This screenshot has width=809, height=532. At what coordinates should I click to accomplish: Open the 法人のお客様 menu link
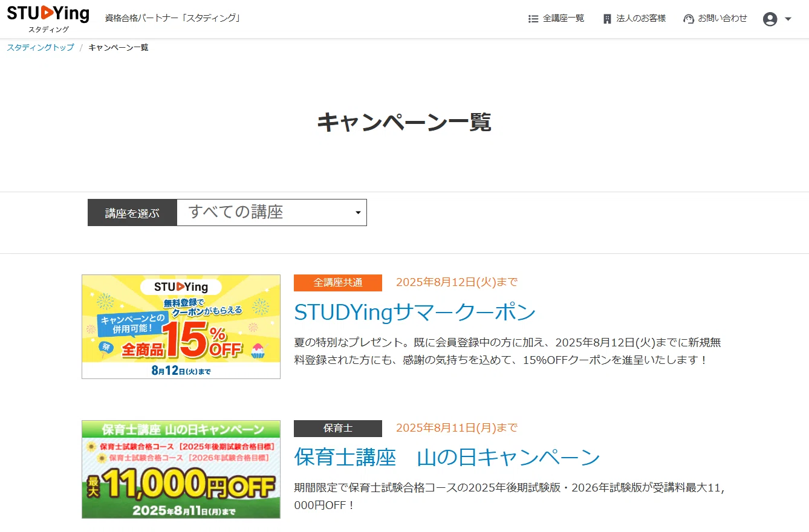641,19
